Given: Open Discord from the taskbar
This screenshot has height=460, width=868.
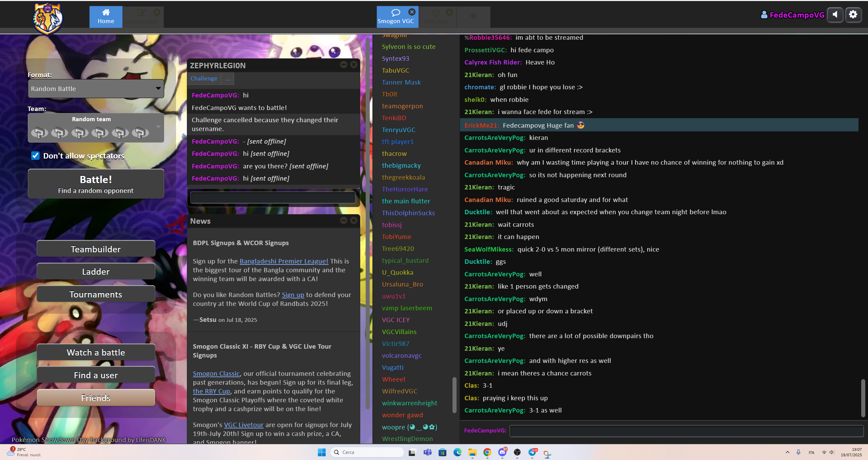Looking at the screenshot, I should pyautogui.click(x=502, y=452).
